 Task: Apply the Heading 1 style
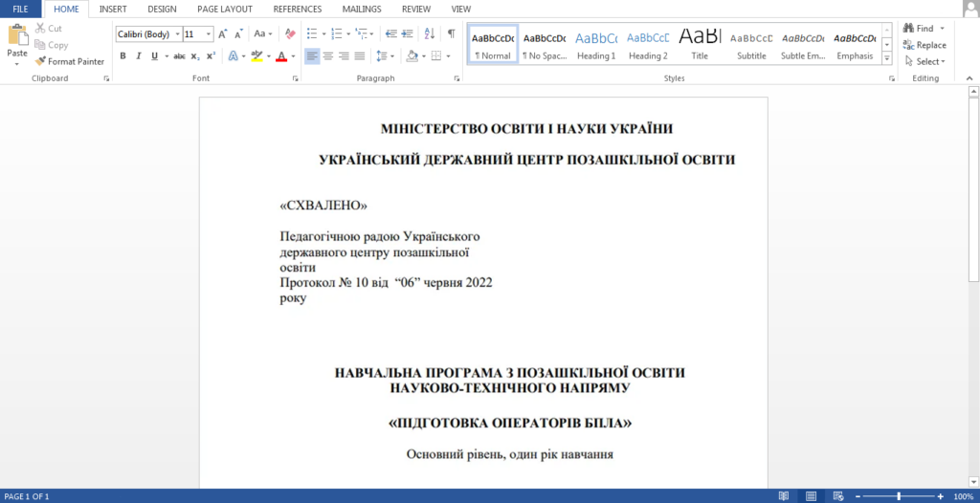[x=596, y=45]
